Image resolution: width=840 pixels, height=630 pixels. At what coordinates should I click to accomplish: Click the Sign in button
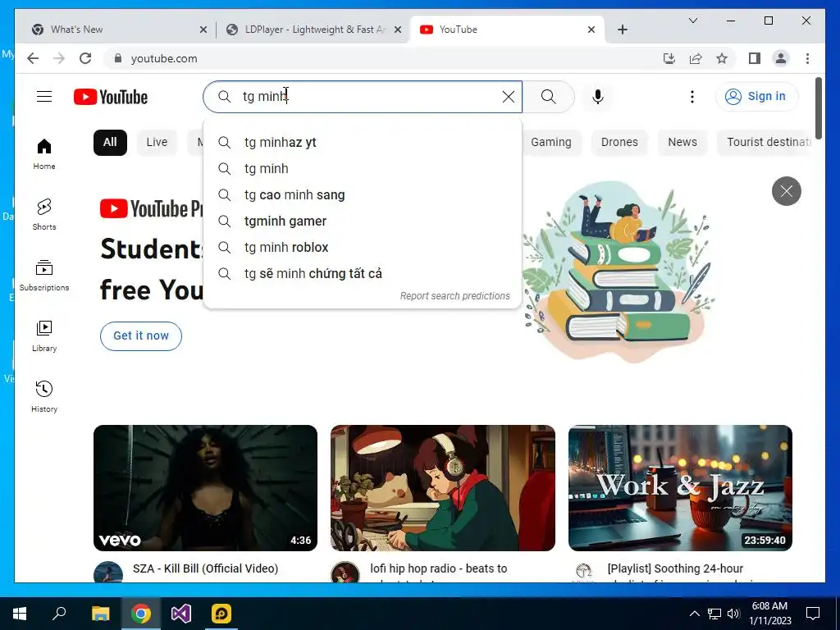click(756, 97)
